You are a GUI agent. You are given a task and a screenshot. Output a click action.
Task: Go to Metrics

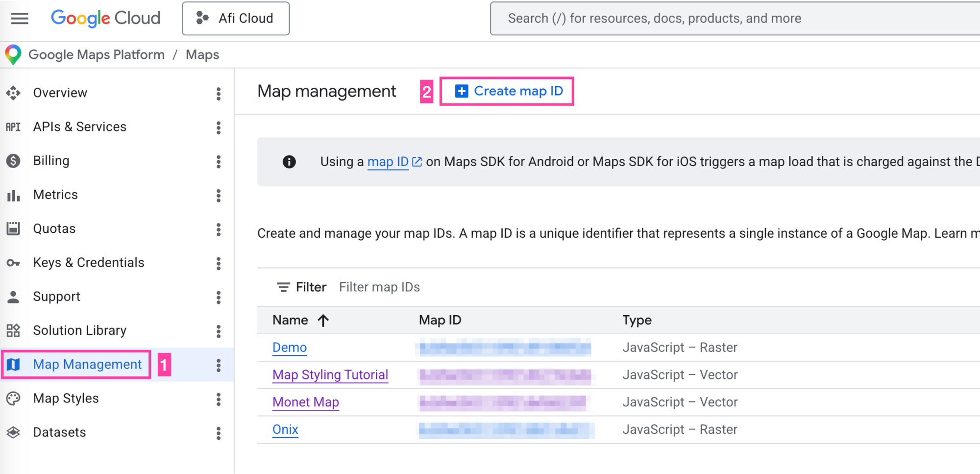point(55,195)
